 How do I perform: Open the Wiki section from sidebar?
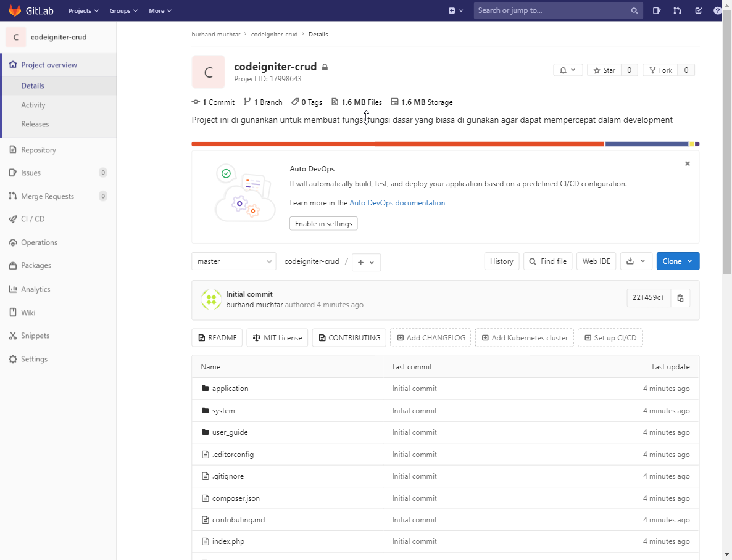coord(28,312)
